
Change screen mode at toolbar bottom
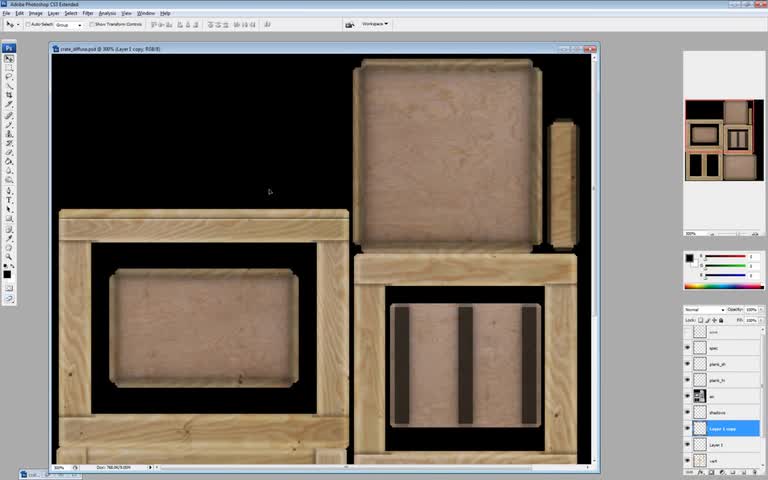point(9,299)
